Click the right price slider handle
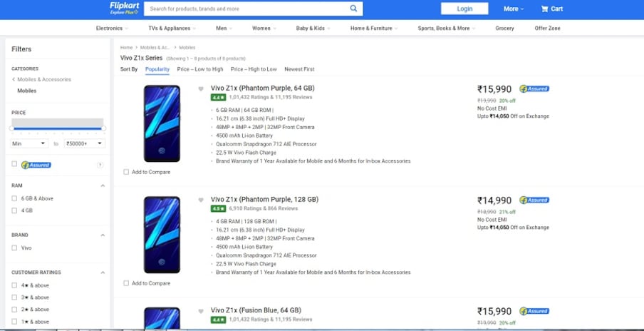 [x=104, y=128]
